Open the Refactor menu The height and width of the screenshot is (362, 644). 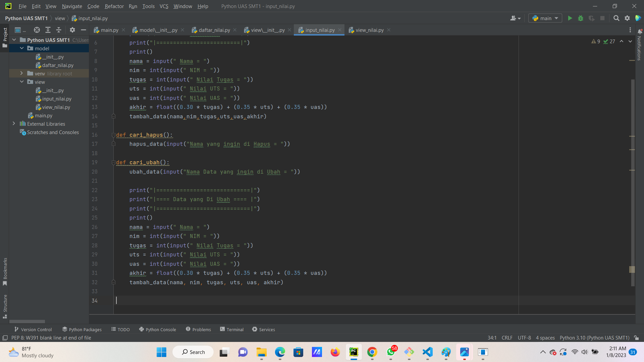coord(114,6)
